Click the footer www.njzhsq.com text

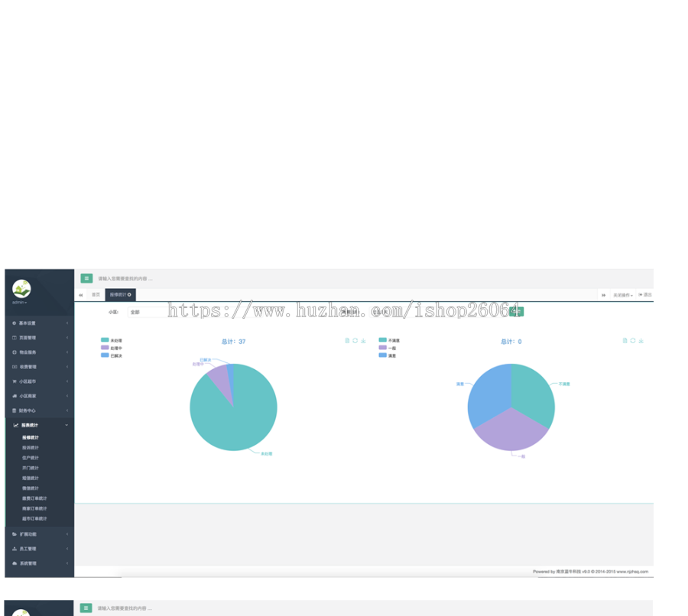click(x=632, y=572)
